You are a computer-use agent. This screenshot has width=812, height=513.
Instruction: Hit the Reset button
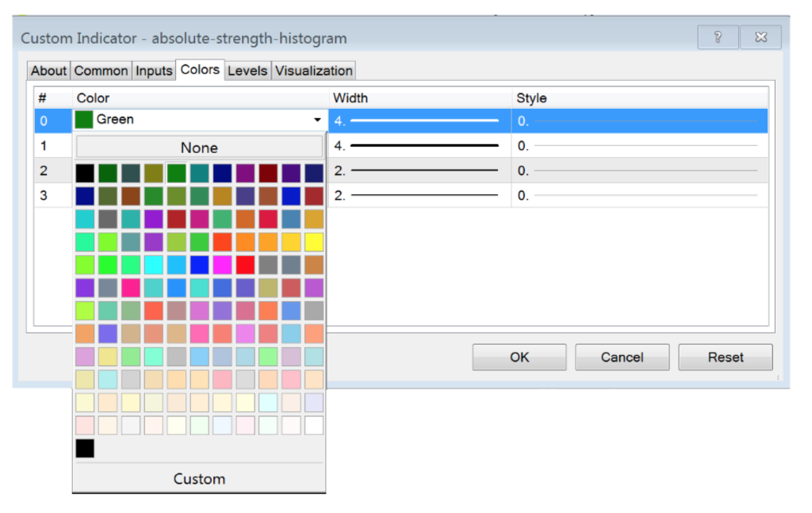click(726, 357)
